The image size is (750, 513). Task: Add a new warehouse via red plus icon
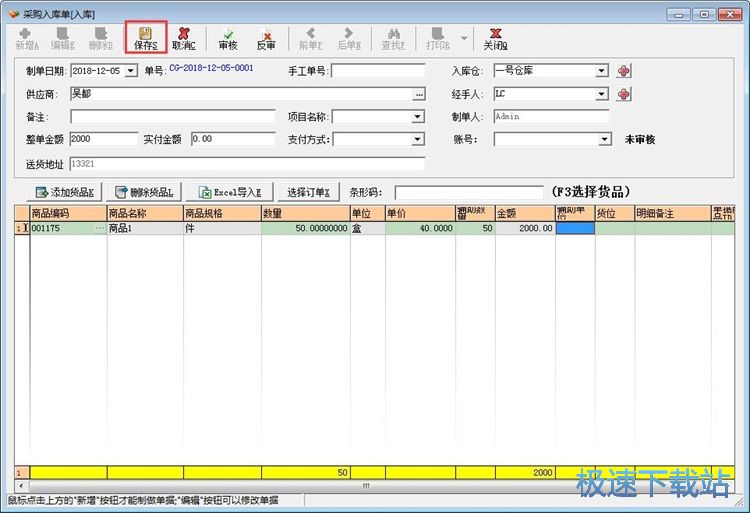pyautogui.click(x=623, y=71)
